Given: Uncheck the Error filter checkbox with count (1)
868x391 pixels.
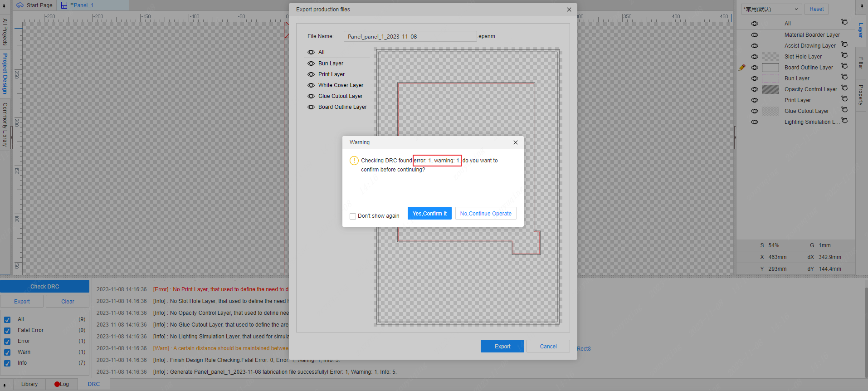Looking at the screenshot, I should [x=7, y=342].
